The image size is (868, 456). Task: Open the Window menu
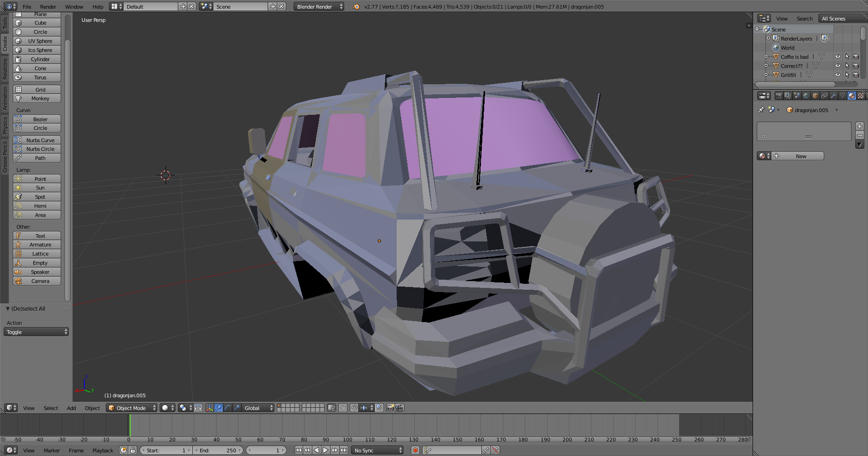coord(74,6)
